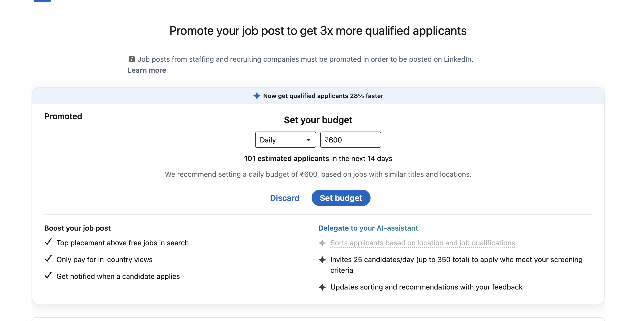Click the "Promoted" plan label
The width and height of the screenshot is (644, 321).
(63, 116)
